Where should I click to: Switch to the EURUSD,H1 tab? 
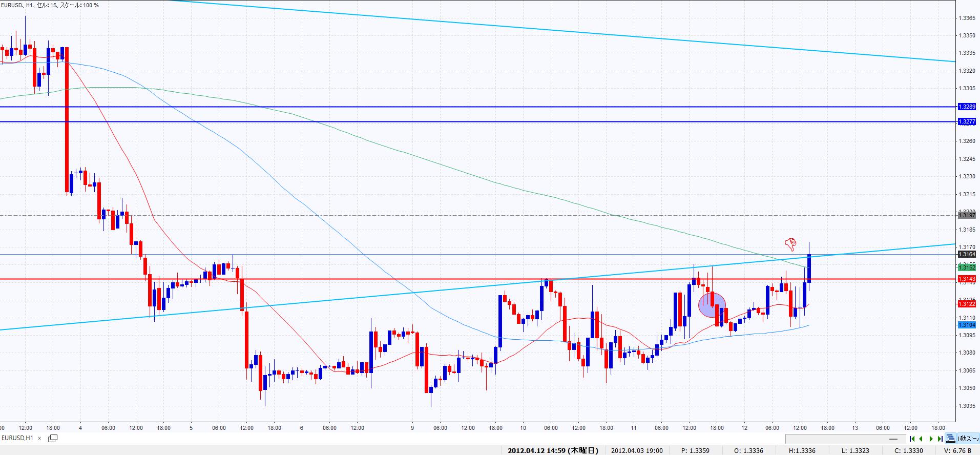[18, 438]
